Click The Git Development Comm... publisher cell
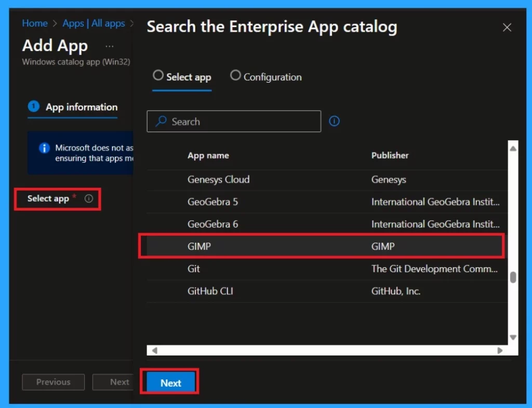Image resolution: width=532 pixels, height=408 pixels. point(434,269)
